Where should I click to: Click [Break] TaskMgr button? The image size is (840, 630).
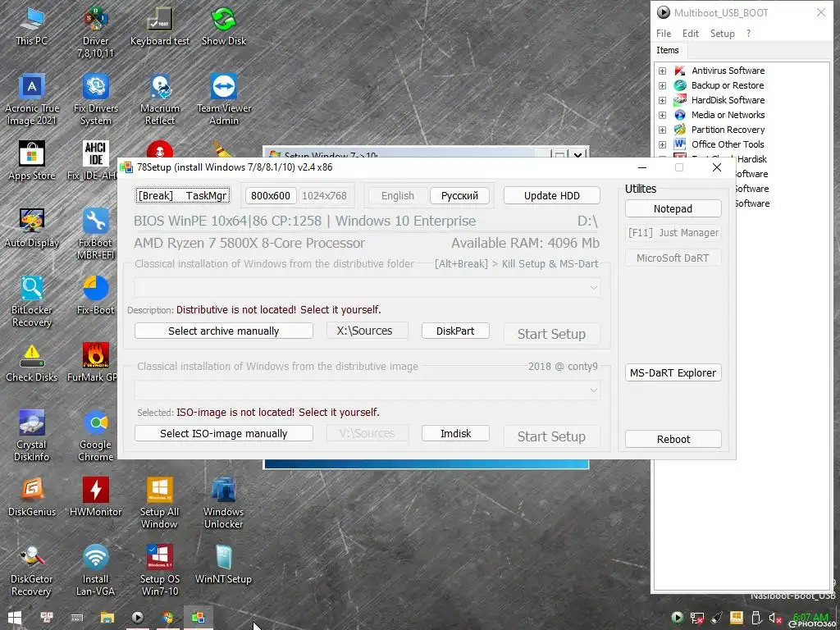coord(182,195)
